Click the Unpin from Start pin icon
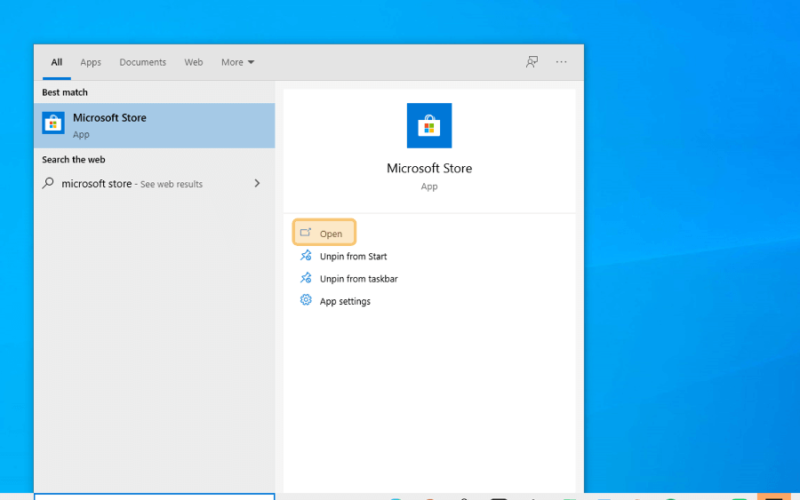The image size is (800, 500). coord(306,255)
